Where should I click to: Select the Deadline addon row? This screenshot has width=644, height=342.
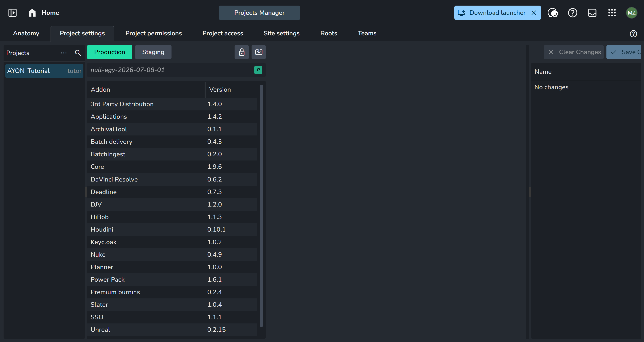[172, 192]
